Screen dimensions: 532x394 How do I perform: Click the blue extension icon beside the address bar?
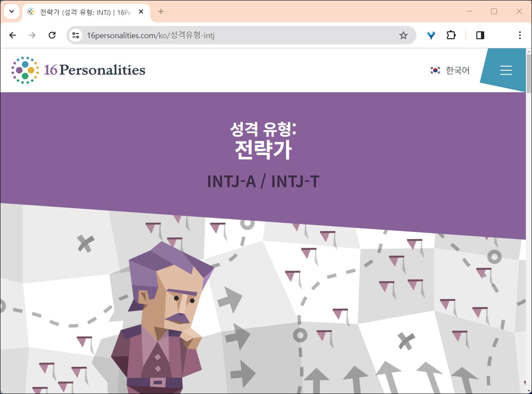pos(431,35)
